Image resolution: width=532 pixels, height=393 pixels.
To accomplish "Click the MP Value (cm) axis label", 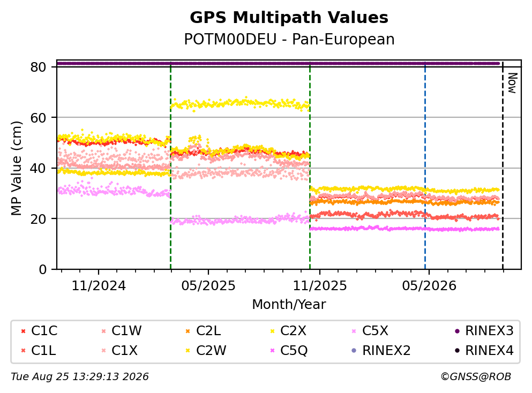I will [16, 168].
